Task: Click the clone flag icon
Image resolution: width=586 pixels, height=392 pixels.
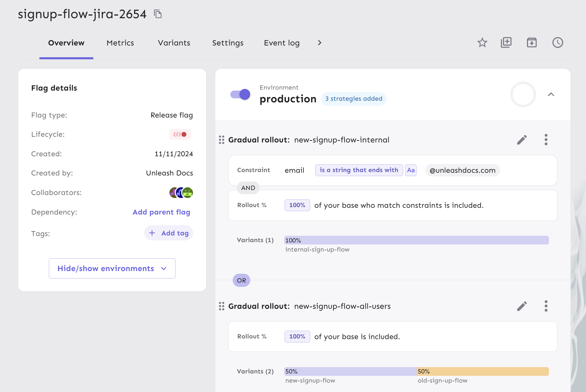Action: point(506,42)
